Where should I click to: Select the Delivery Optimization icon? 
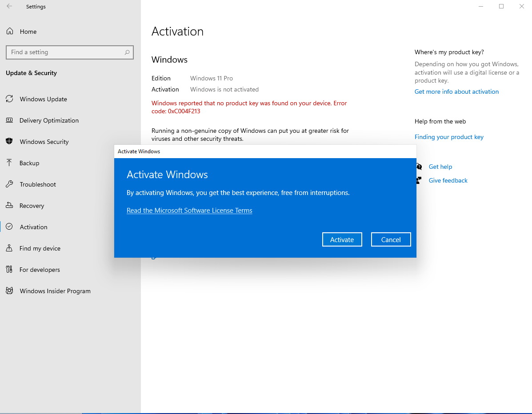click(x=9, y=120)
